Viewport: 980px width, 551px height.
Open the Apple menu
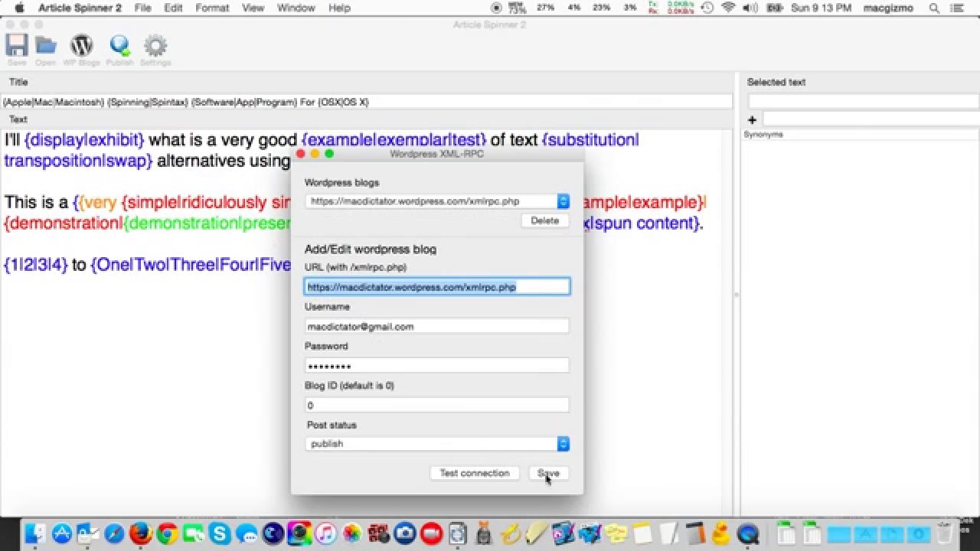point(19,8)
